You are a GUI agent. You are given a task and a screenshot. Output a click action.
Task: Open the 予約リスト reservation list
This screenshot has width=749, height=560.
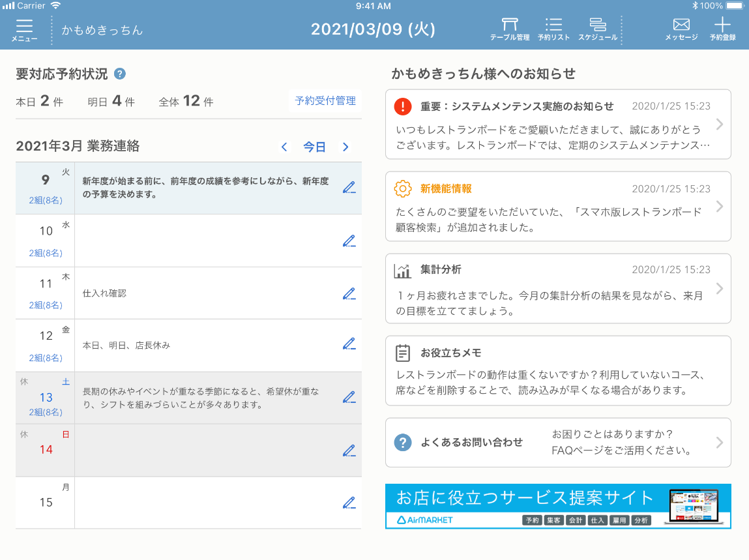(x=553, y=29)
